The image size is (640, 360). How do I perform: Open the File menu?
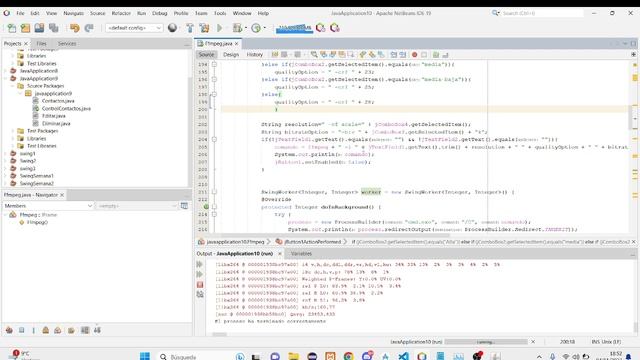point(20,13)
